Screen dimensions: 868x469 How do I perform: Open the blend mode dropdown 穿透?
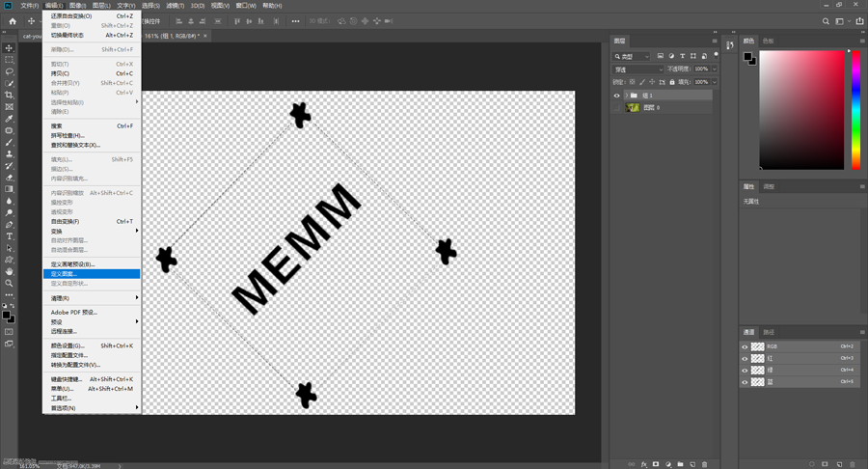[x=638, y=69]
